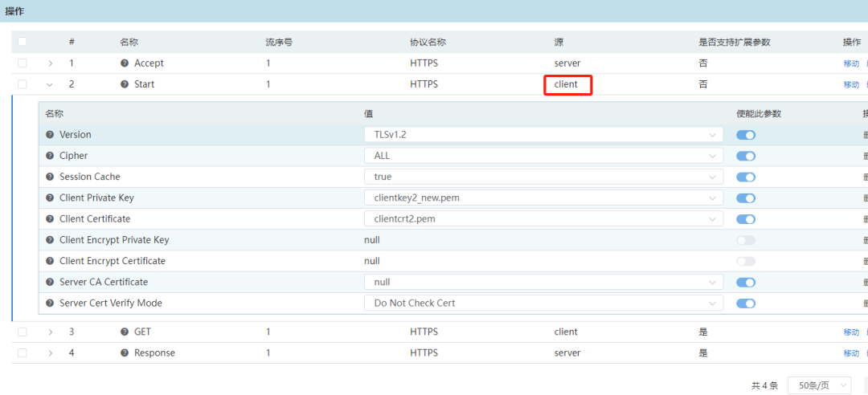Enable the Client Encrypt Private Key toggle
Image resolution: width=868 pixels, height=395 pixels.
pos(745,240)
